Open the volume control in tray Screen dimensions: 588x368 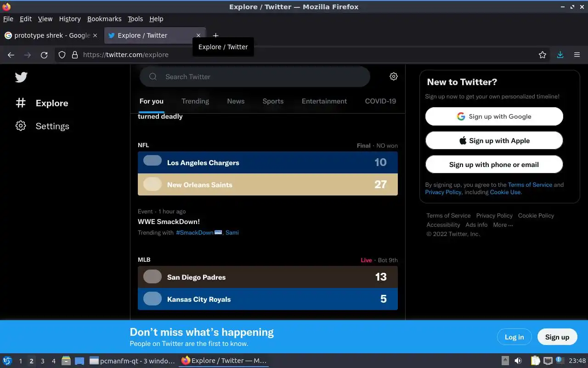518,361
